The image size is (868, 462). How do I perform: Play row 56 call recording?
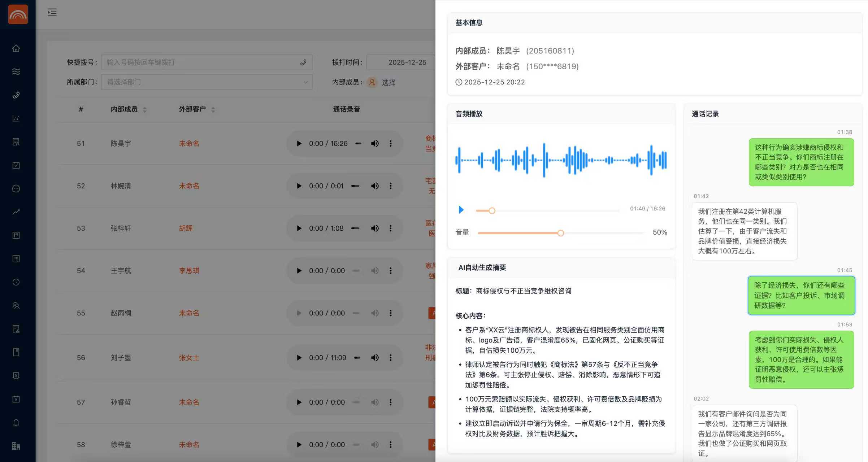pyautogui.click(x=299, y=358)
